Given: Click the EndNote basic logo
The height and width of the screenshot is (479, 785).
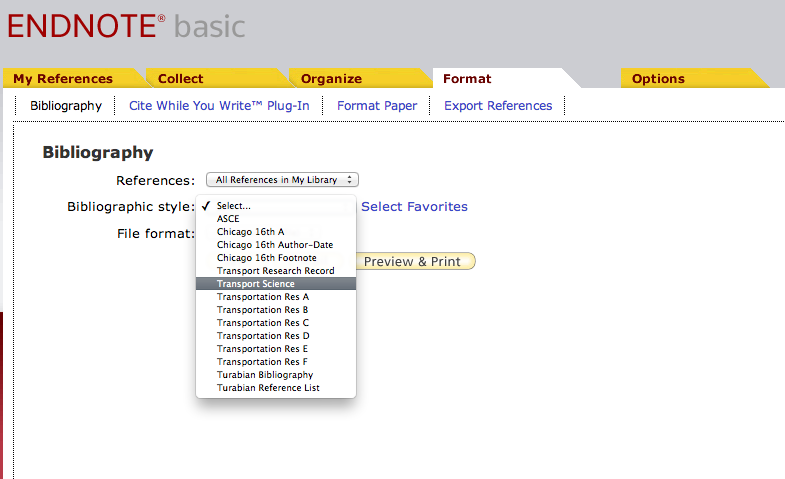Looking at the screenshot, I should [126, 26].
